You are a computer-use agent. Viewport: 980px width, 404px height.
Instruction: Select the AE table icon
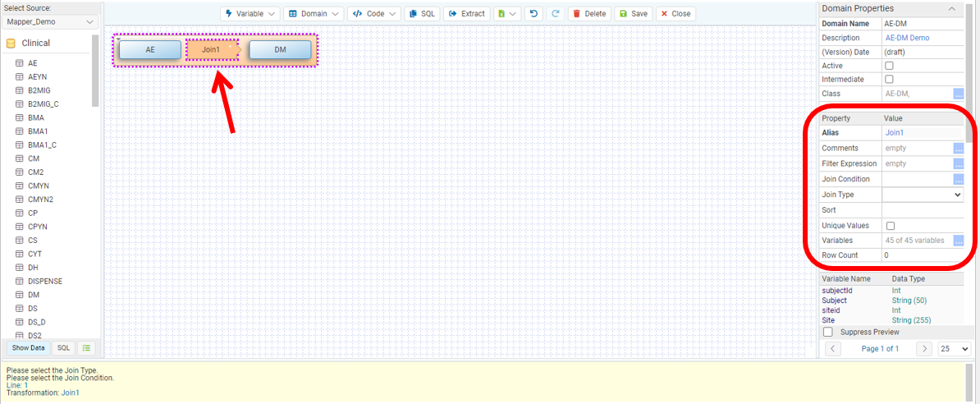[x=19, y=63]
